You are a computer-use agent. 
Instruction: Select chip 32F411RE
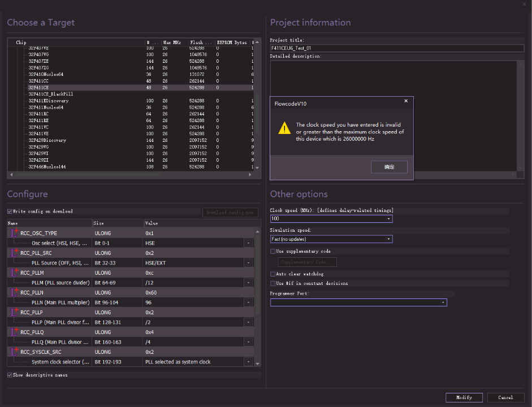click(38, 120)
